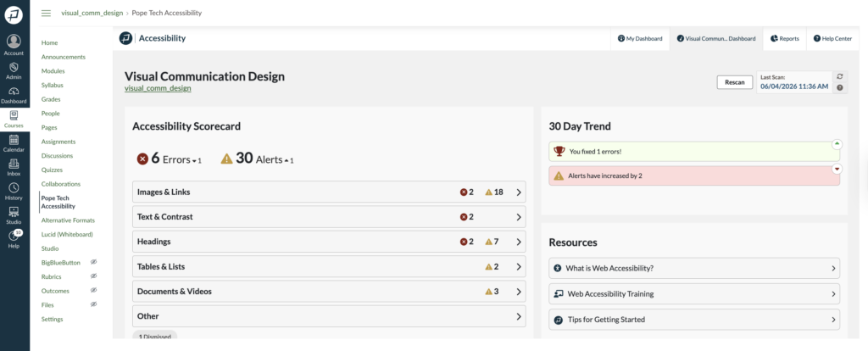Click the Pope Tech logo beside Accessibility
Image resolution: width=868 pixels, height=351 pixels.
click(x=125, y=38)
